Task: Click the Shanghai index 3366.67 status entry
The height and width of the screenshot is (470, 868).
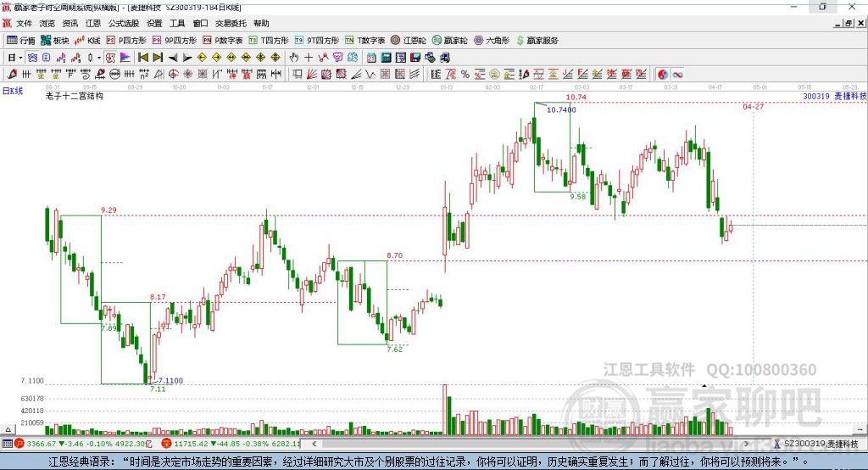Action: pos(83,444)
